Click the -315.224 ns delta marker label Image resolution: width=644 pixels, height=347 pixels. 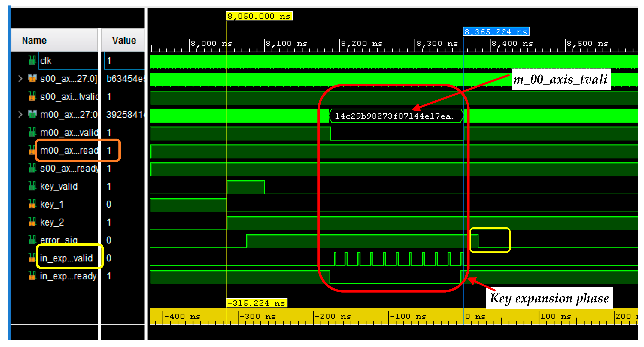(256, 303)
